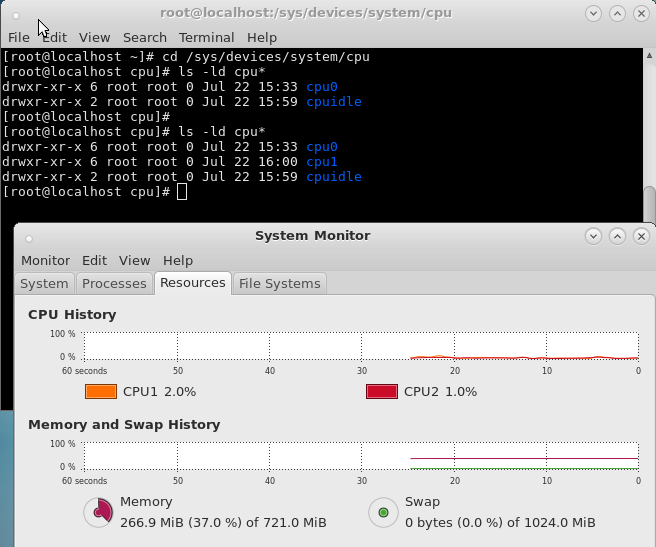
Task: Switch to the System tab
Action: [x=44, y=284]
